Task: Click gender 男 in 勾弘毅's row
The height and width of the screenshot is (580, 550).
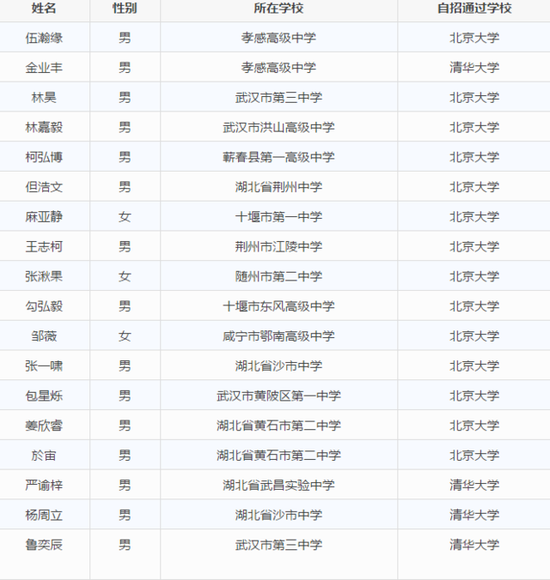Action: (125, 306)
